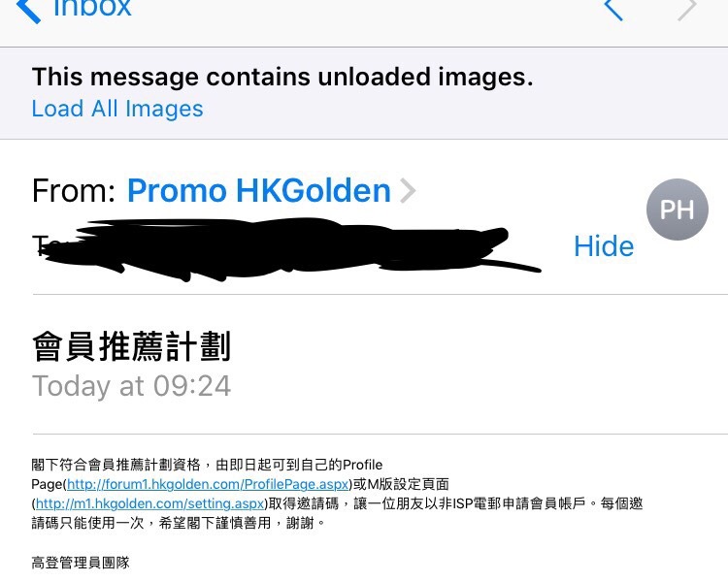Tap the unloaded images banner message
The width and height of the screenshot is (728, 582).
282,77
